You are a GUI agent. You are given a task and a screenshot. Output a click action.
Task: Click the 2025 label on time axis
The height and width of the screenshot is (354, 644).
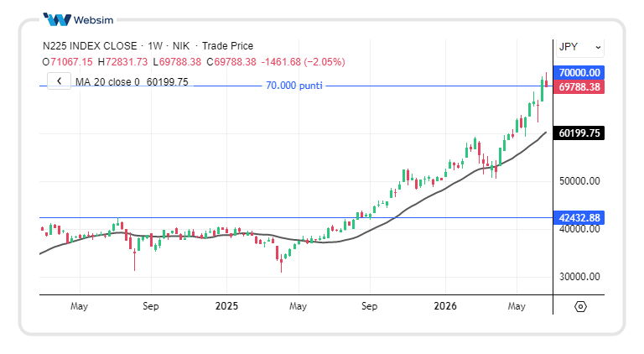[x=226, y=306]
